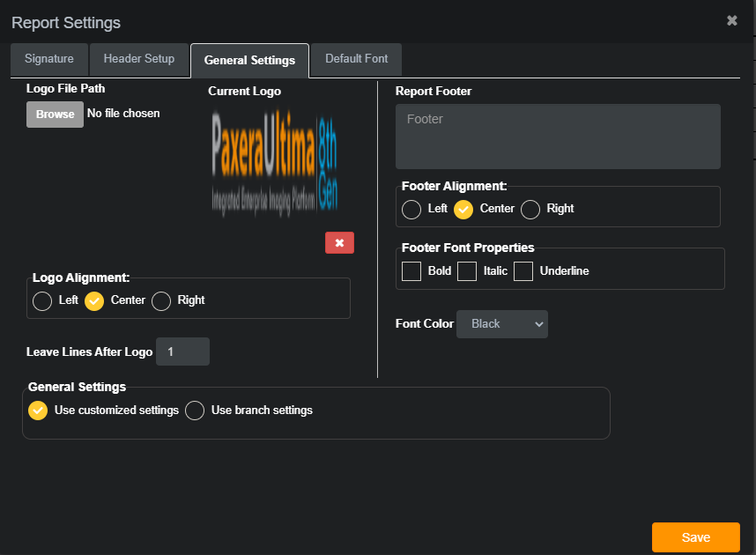Select Use branch settings option
Viewport: 756px width, 555px height.
(195, 411)
